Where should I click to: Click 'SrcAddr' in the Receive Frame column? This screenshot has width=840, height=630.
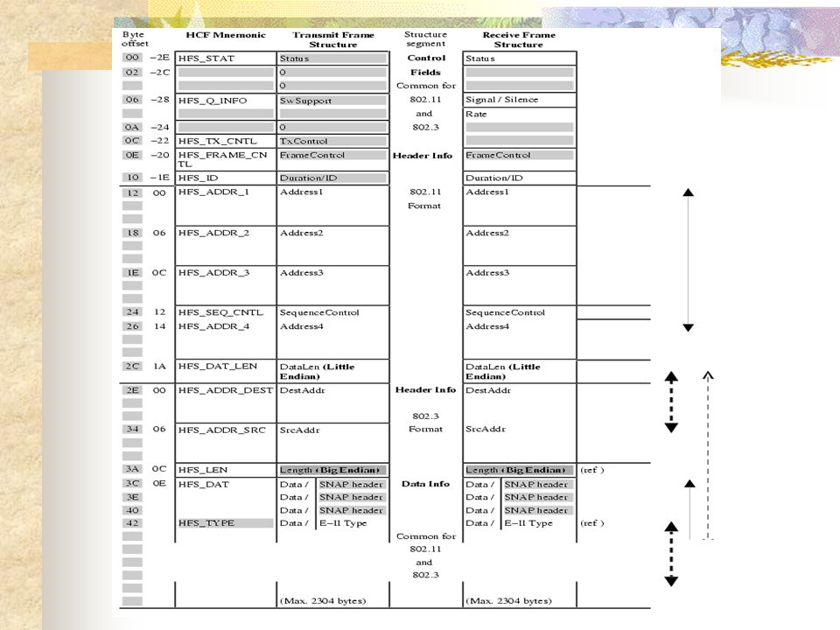pos(486,429)
